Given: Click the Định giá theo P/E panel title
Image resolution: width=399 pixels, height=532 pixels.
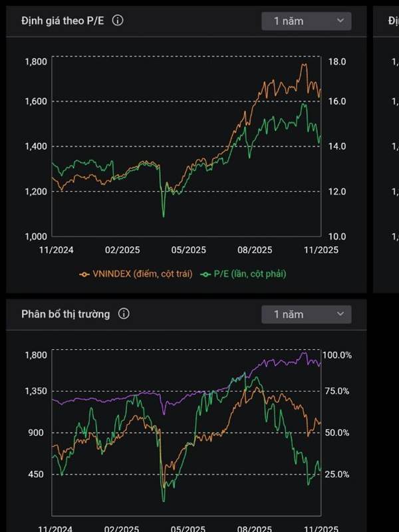Looking at the screenshot, I should tap(63, 21).
